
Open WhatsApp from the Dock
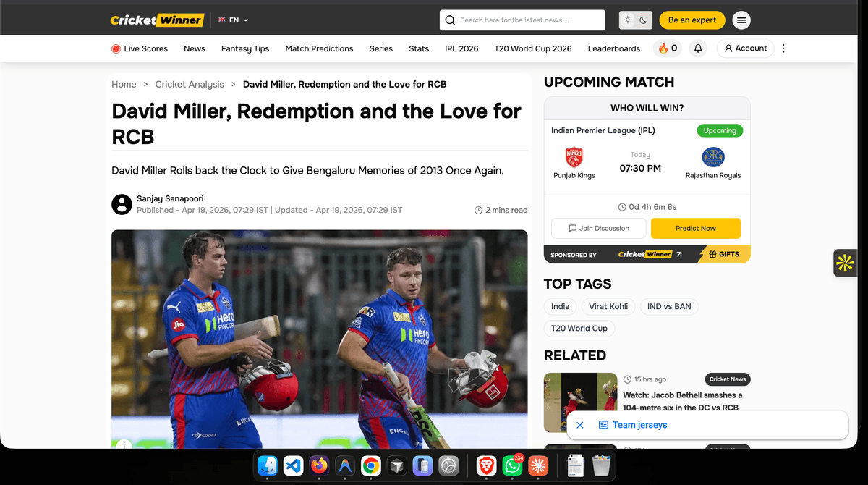tap(513, 465)
